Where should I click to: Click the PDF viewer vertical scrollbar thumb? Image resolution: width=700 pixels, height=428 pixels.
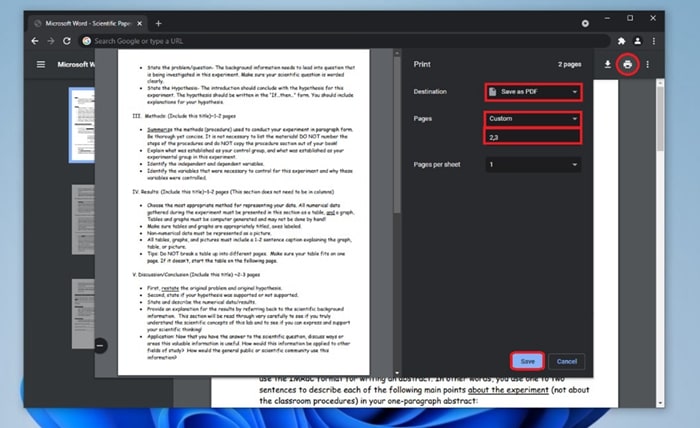(660, 118)
